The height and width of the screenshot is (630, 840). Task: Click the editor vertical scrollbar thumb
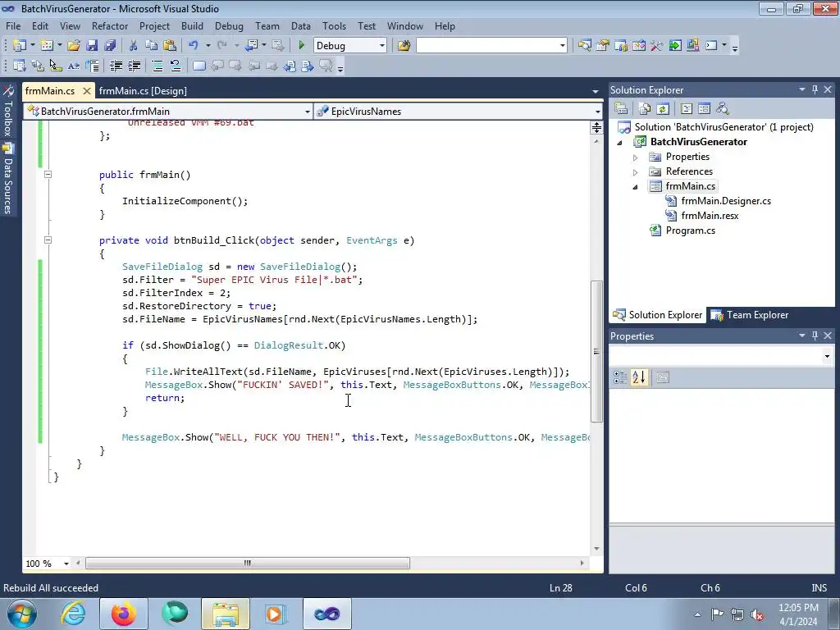(596, 351)
